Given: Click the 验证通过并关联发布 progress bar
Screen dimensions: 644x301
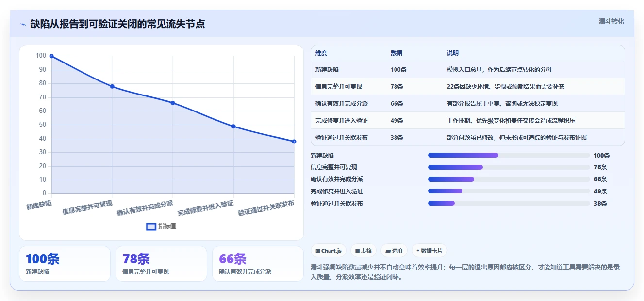Looking at the screenshot, I should coord(509,204).
